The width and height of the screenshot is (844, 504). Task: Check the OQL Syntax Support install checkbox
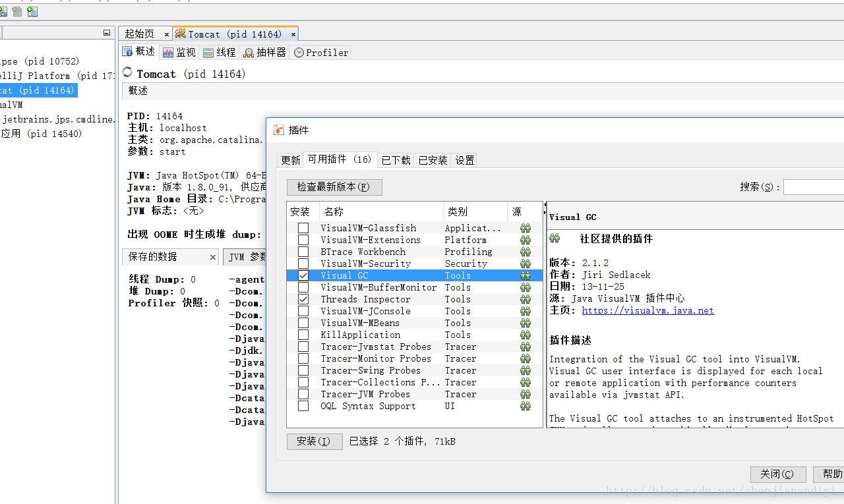coord(303,406)
